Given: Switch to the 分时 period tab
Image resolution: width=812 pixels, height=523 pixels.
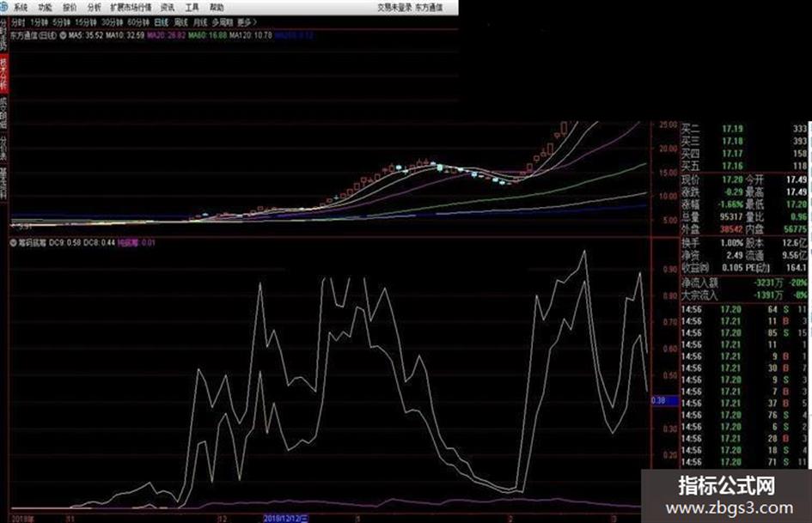Looking at the screenshot, I should pos(18,22).
